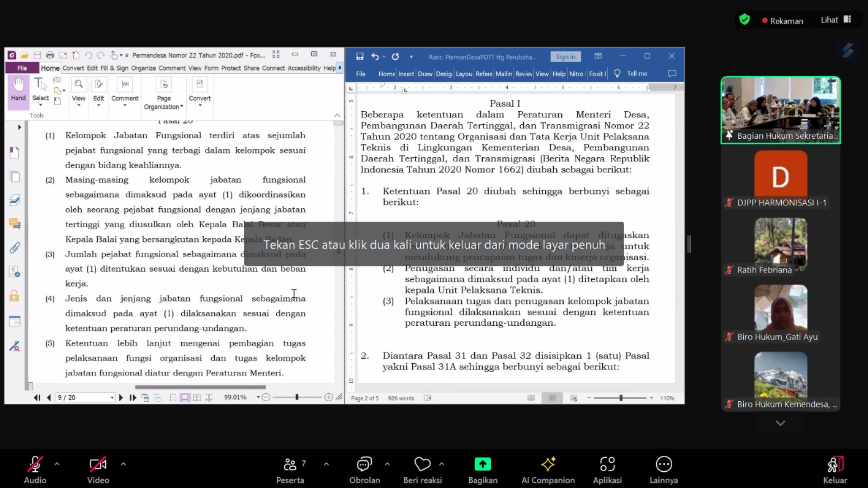Open Page Organization in Foxit ribbon
The height and width of the screenshot is (488, 868).
(x=164, y=94)
